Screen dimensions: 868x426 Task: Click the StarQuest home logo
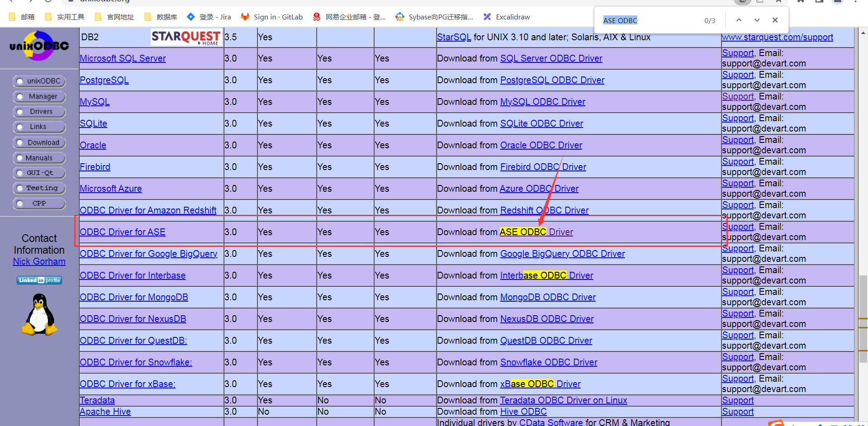pyautogui.click(x=185, y=37)
